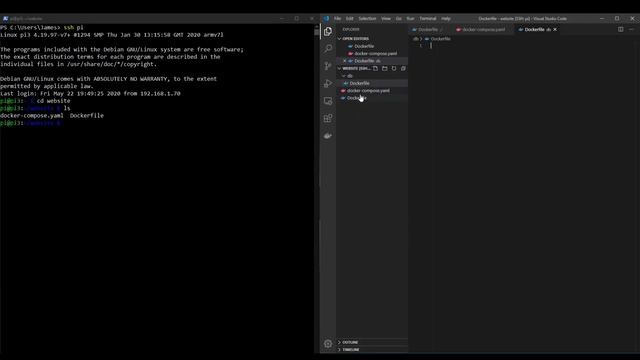Screen dimensions: 640x360
Task: Maximize the Visual Studio Code window
Action: 617,18
